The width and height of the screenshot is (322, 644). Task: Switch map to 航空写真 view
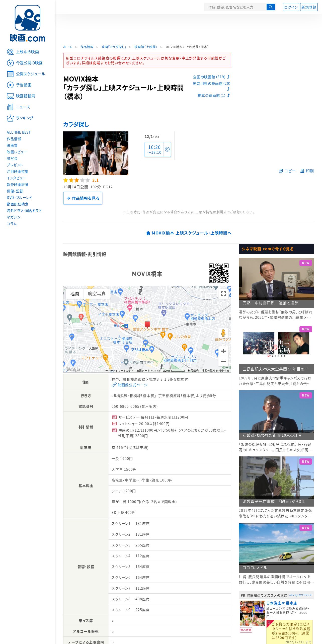(x=97, y=294)
